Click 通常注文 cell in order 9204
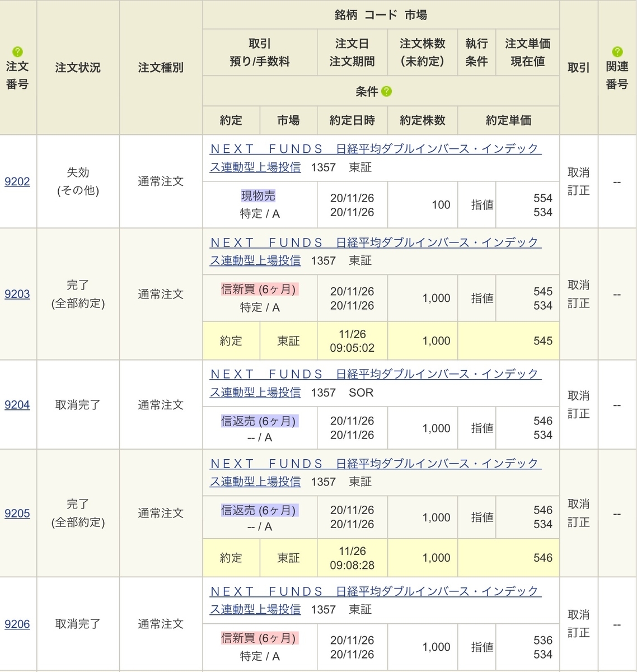Viewport: 637px width, 672px height. 161,404
